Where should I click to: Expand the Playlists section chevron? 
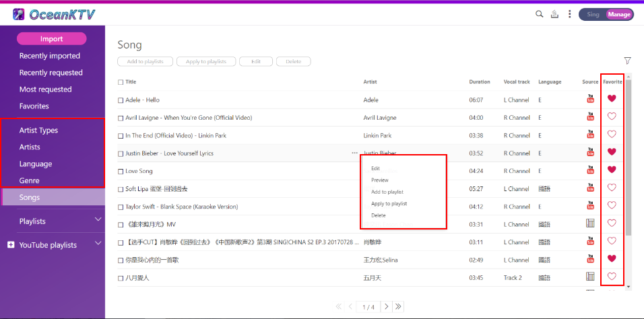coord(98,219)
